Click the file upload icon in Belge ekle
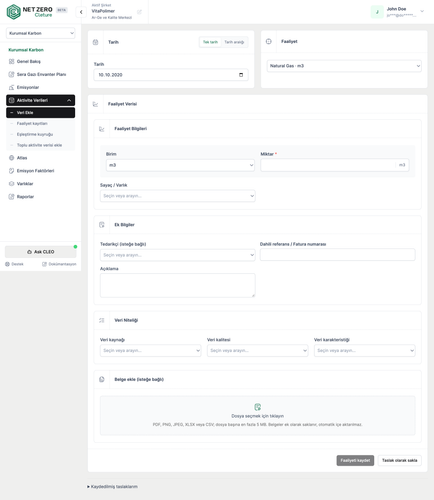Viewport: 434px width, 500px height. [257, 407]
